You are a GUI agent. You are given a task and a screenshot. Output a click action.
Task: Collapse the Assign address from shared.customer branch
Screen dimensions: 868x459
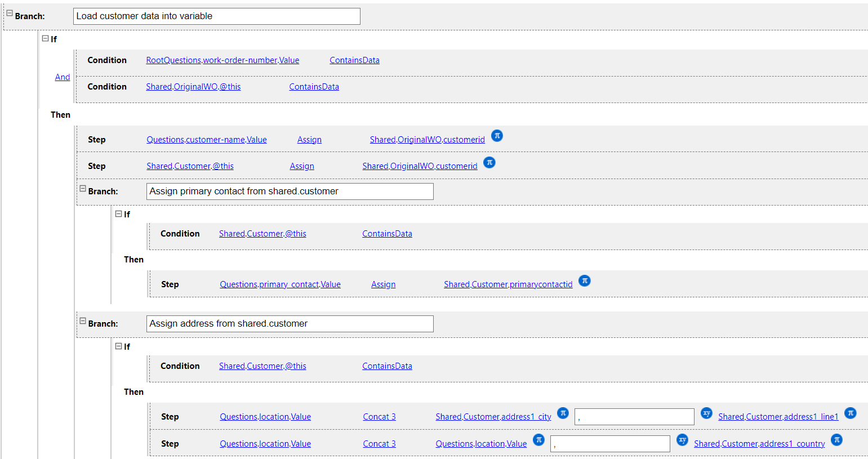(x=83, y=321)
